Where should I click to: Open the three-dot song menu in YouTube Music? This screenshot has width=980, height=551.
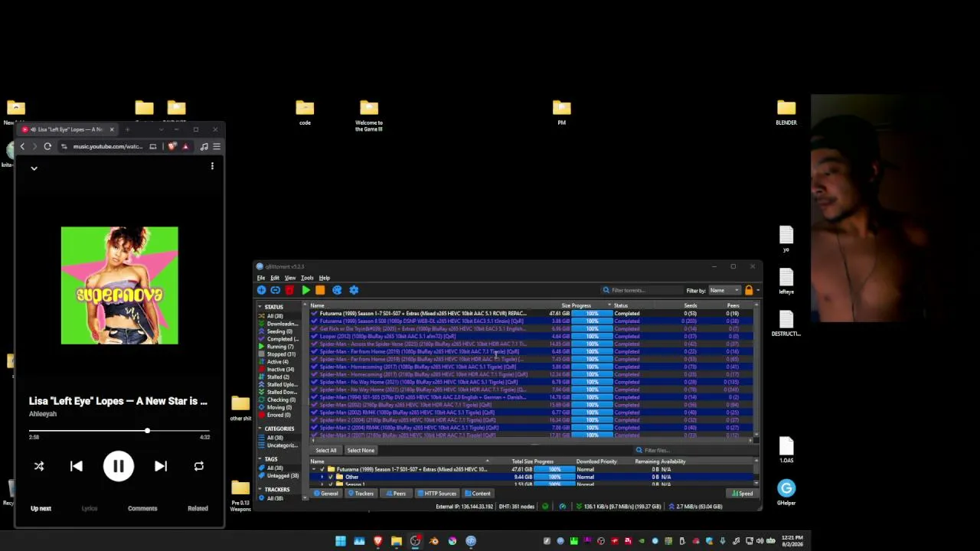click(x=212, y=165)
